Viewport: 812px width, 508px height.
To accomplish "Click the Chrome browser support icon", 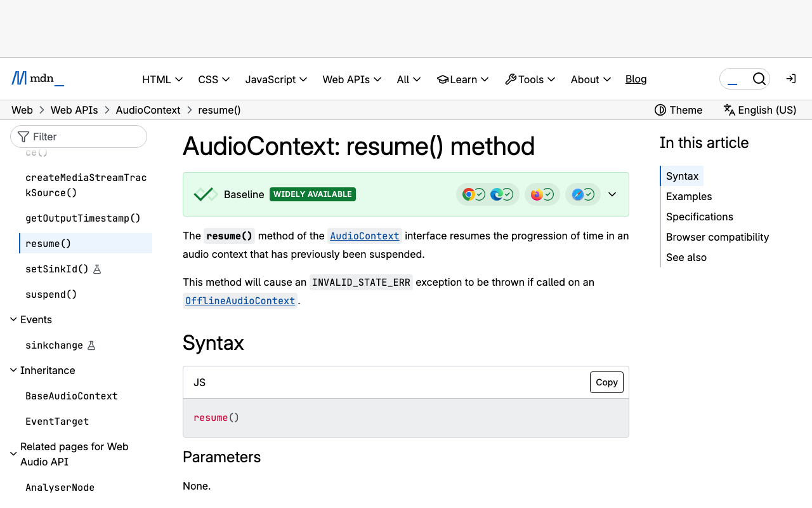I will point(469,194).
